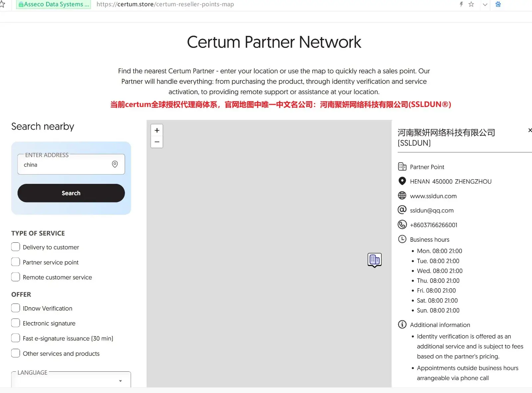532x393 pixels.
Task: Zoom out on the map
Action: point(157,142)
